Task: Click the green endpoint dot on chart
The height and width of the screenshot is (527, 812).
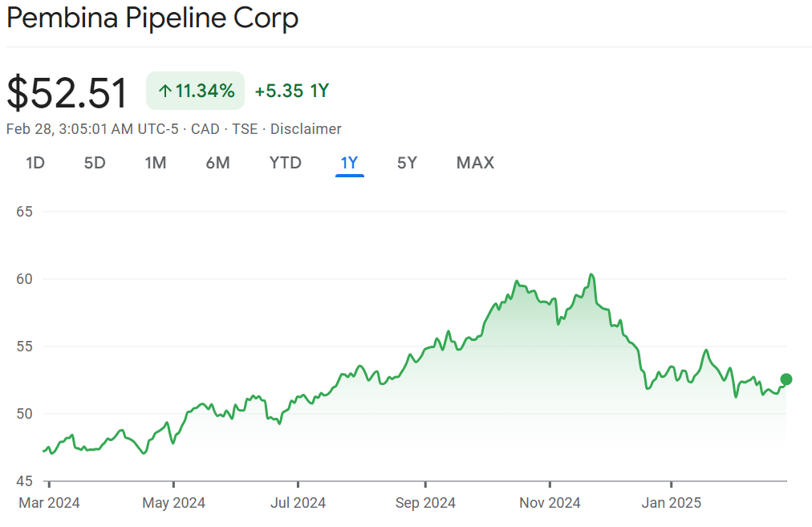Action: point(786,379)
